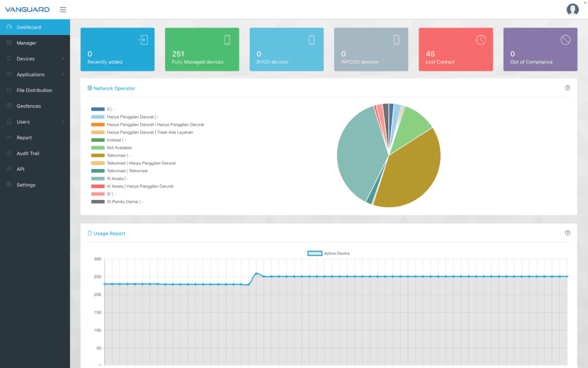Click the Report list icon

coord(9,137)
